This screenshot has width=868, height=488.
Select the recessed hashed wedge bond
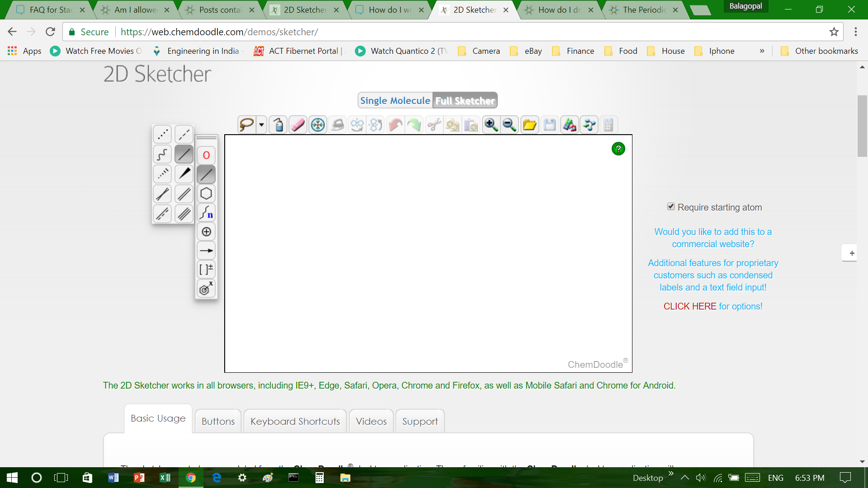point(162,174)
